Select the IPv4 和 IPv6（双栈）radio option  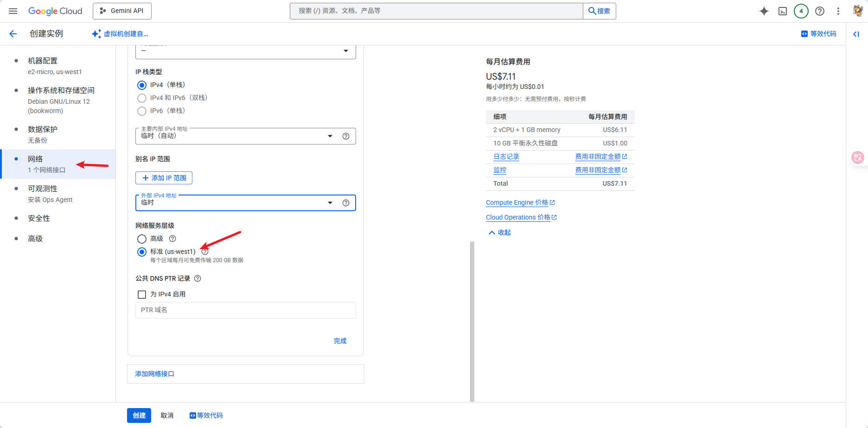142,98
